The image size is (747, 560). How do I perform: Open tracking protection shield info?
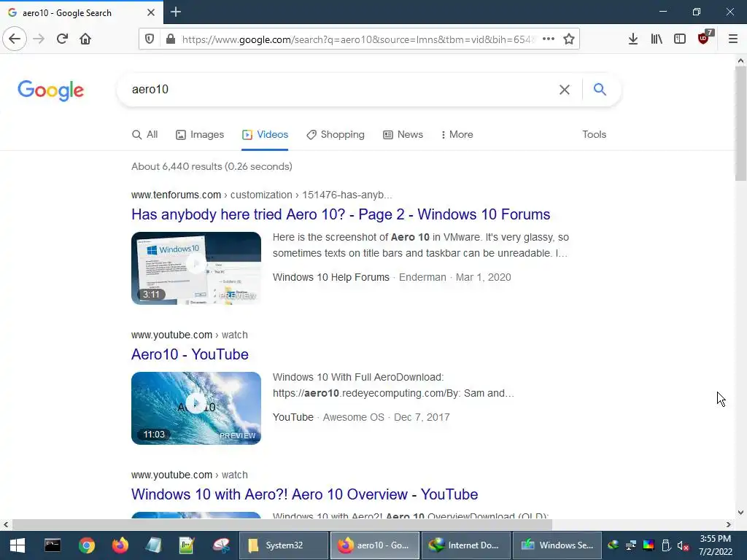point(150,39)
